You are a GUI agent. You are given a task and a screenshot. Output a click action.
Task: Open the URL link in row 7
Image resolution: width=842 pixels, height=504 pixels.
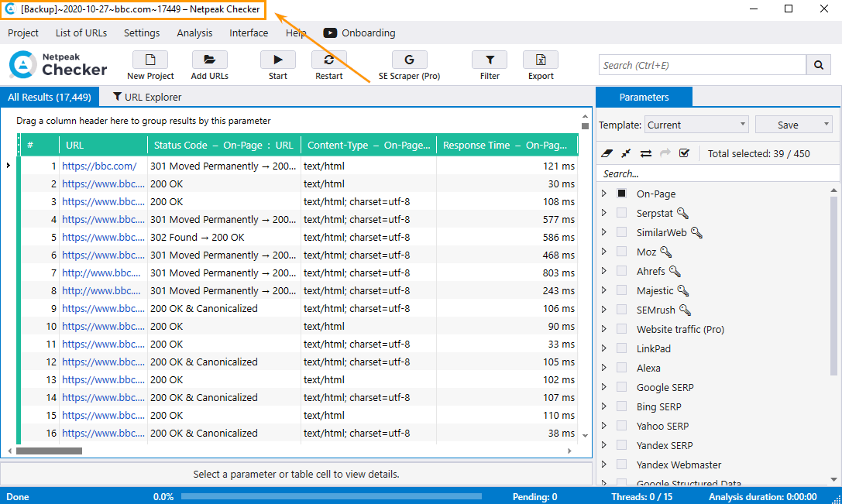[x=101, y=273]
